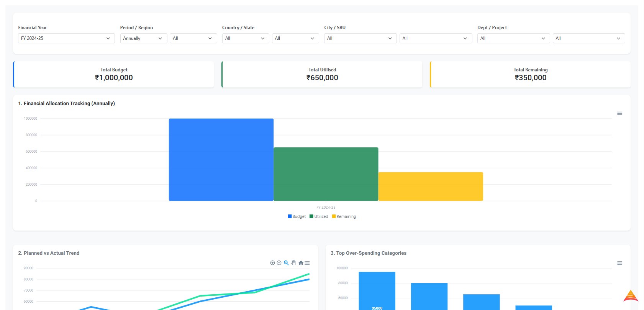Toggle Remaining series in chart legend
644x310 pixels.
tap(344, 216)
